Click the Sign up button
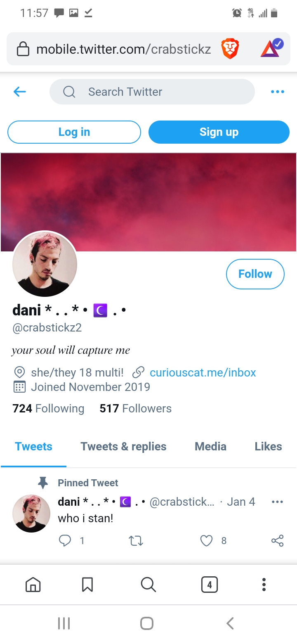 [219, 132]
